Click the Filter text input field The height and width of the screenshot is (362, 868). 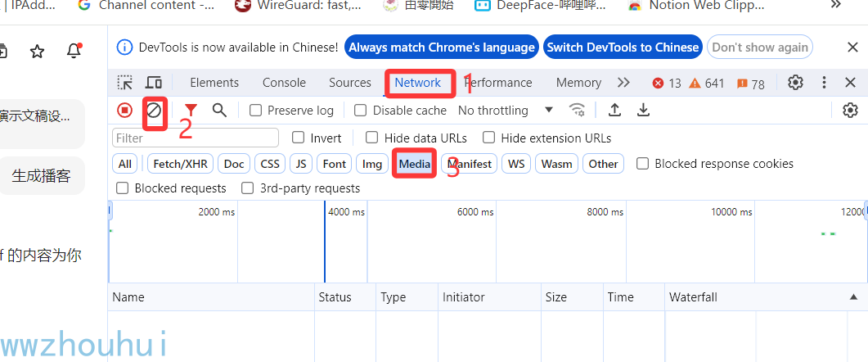tap(196, 138)
